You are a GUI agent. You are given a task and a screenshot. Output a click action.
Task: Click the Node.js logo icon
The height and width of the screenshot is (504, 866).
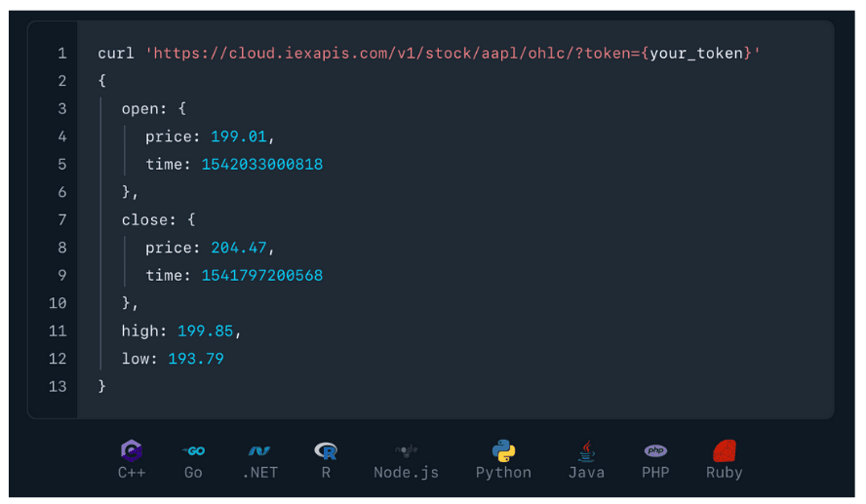(x=406, y=450)
